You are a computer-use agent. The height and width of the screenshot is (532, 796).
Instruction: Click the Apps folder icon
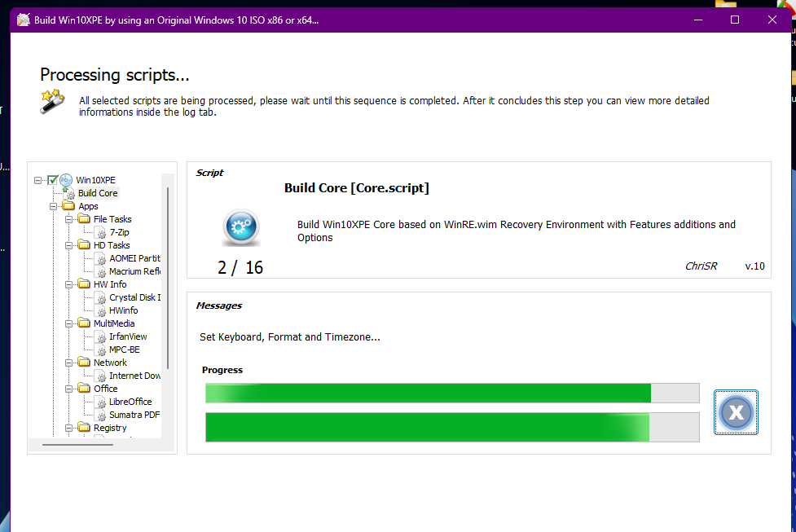tap(68, 205)
